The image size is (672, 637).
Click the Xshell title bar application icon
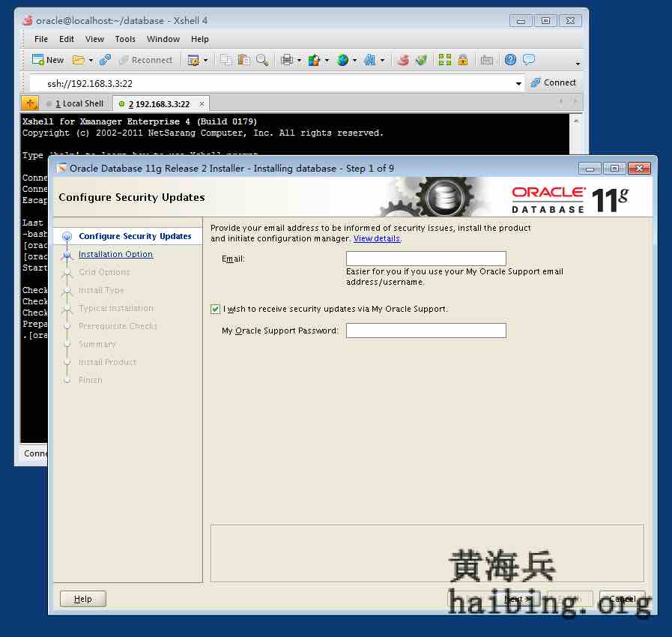[x=28, y=20]
